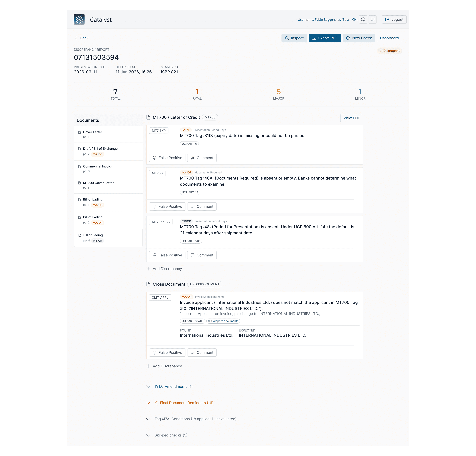Comment on the MT7_PRESS discrepancy
The height and width of the screenshot is (456, 476).
[x=202, y=255]
